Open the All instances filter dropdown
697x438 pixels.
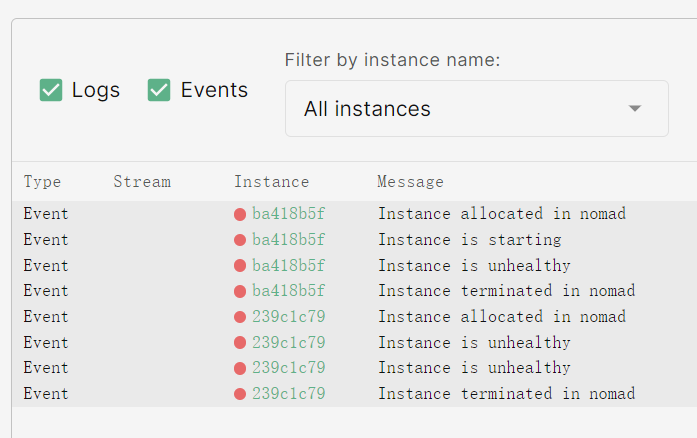pos(476,109)
